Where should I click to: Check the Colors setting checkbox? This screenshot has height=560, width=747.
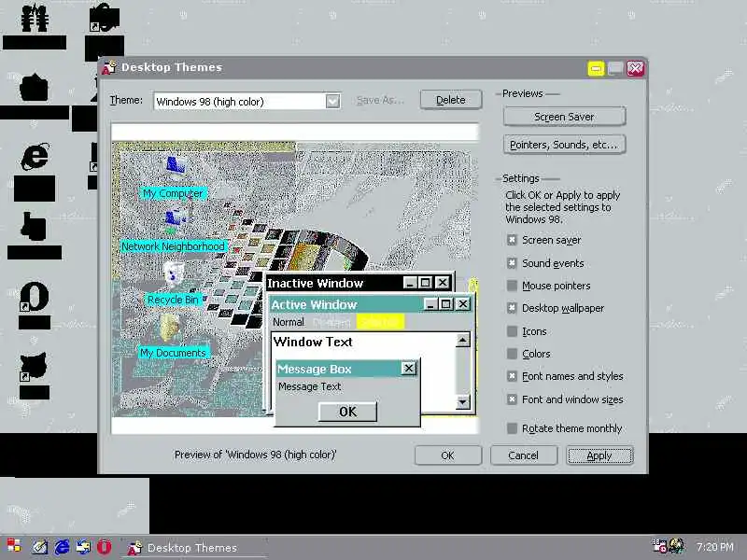tap(512, 354)
